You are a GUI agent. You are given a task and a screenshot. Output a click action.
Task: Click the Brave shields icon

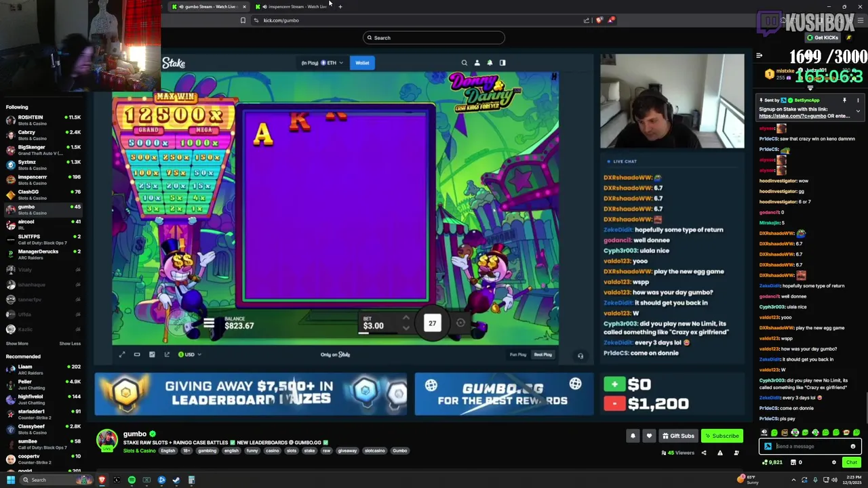point(599,20)
